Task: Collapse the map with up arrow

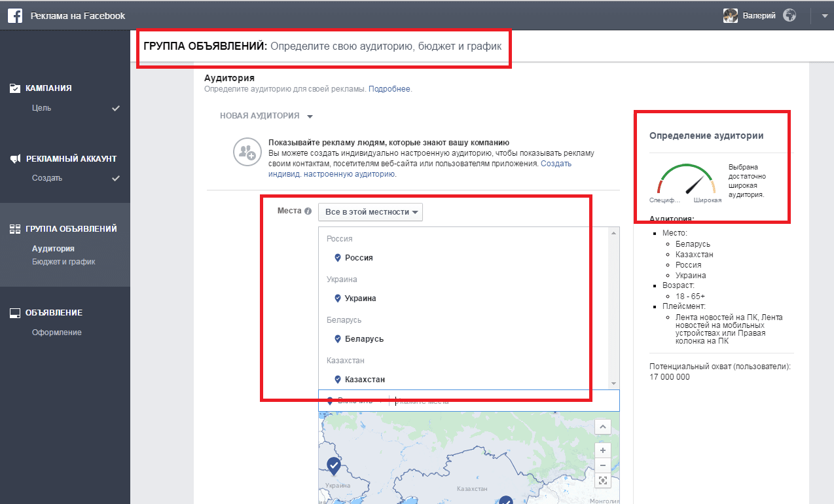Action: (x=603, y=427)
